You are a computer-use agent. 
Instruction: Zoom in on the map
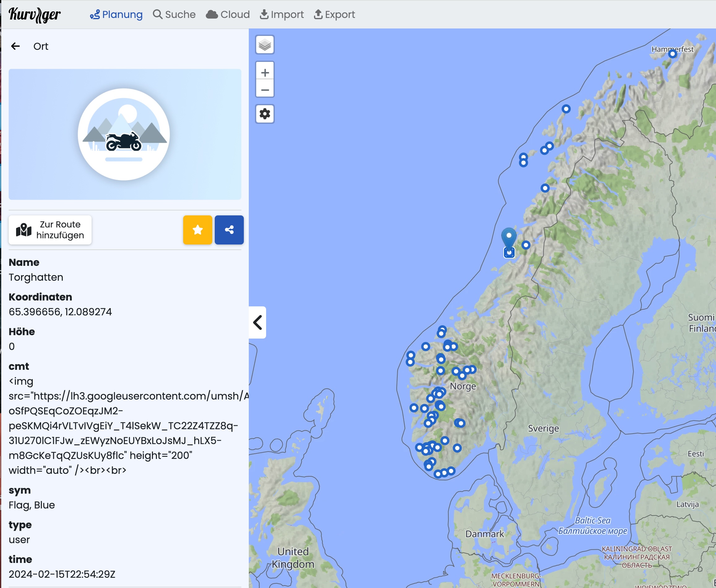click(265, 72)
